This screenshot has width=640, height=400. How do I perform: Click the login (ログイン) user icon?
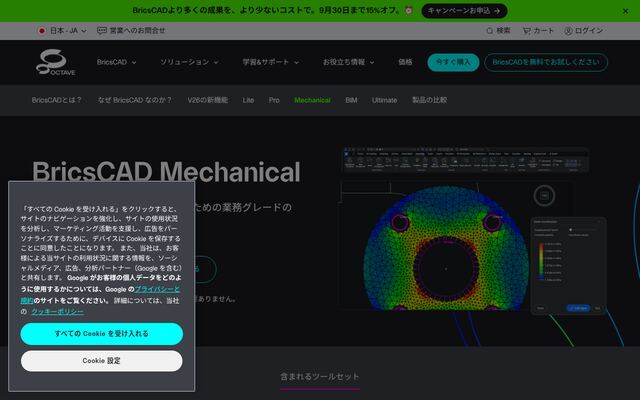pos(568,31)
